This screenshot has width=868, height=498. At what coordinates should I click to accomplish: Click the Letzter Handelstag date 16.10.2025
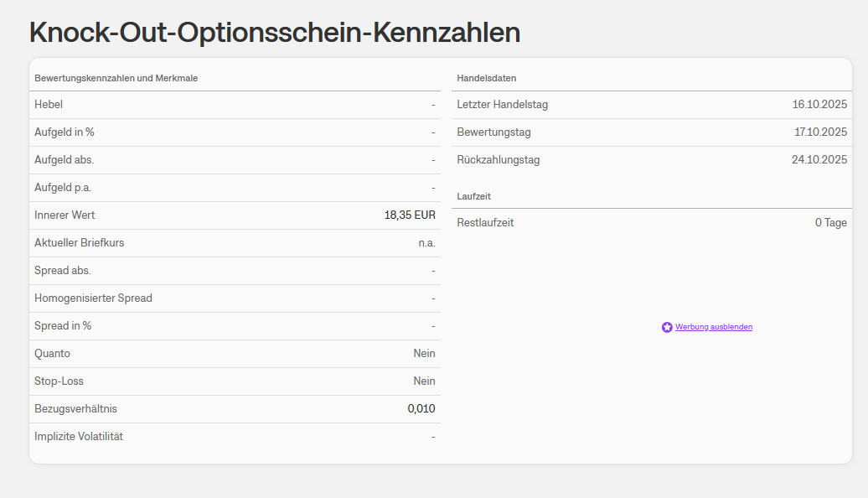[x=819, y=105]
